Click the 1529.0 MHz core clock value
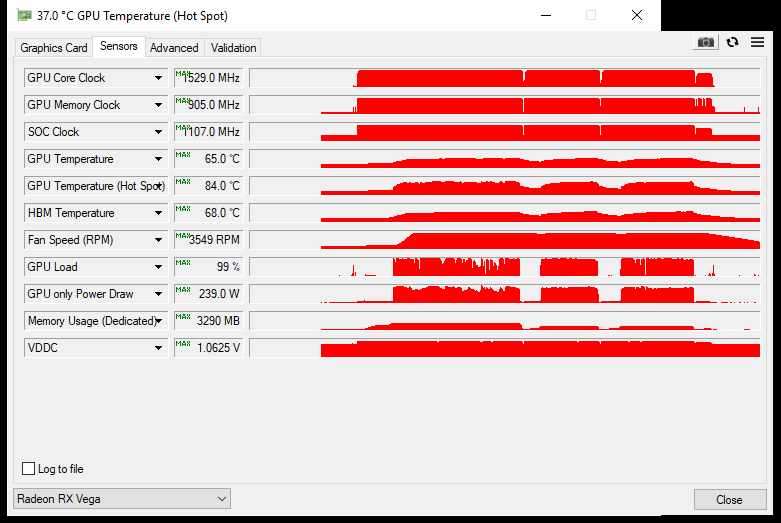 209,78
